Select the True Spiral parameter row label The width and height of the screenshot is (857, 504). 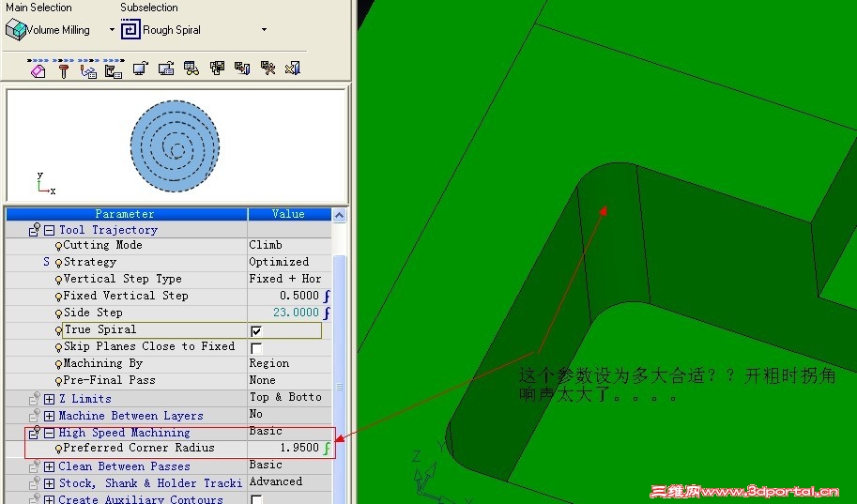tap(100, 329)
